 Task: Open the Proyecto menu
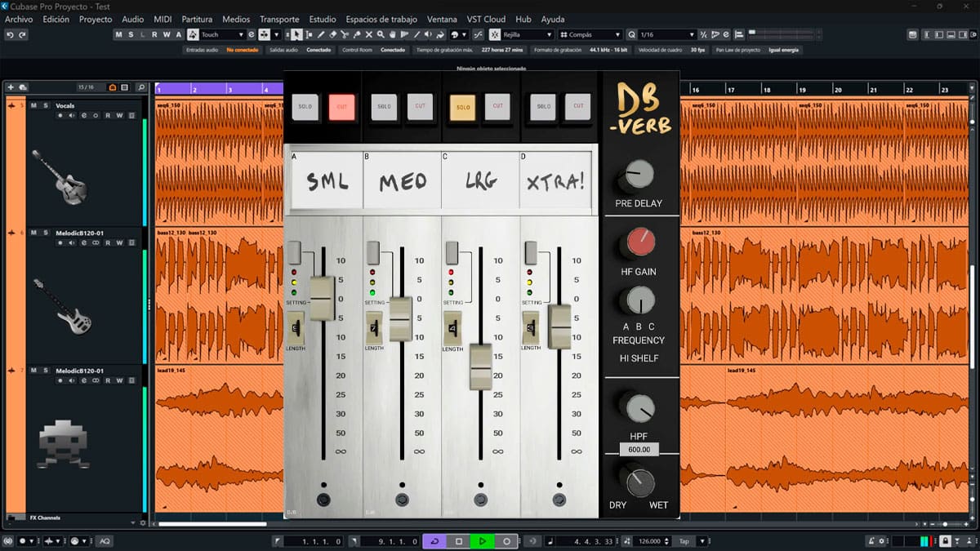(96, 19)
